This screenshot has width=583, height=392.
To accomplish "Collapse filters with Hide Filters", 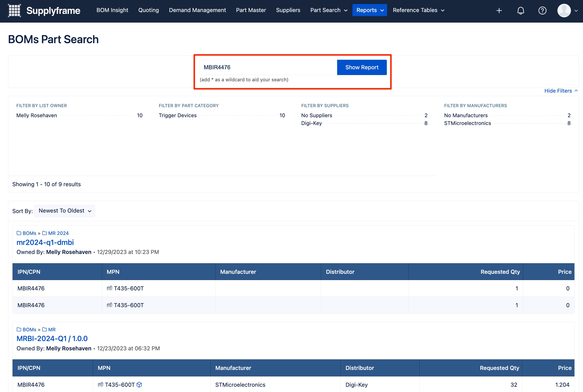I will [x=561, y=91].
